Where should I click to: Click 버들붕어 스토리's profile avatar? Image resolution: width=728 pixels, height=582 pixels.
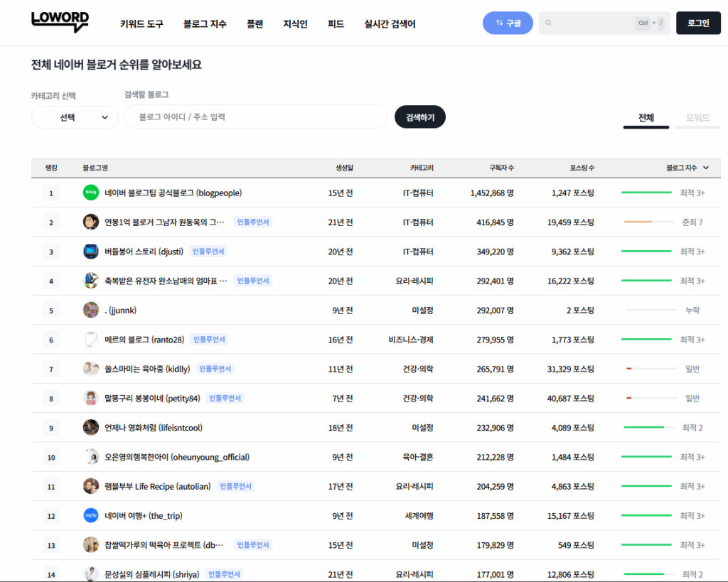point(90,251)
